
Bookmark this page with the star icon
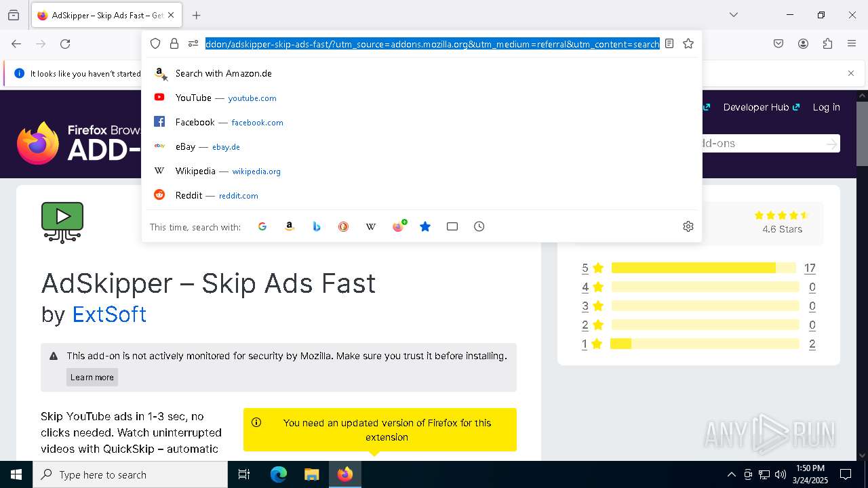(688, 43)
